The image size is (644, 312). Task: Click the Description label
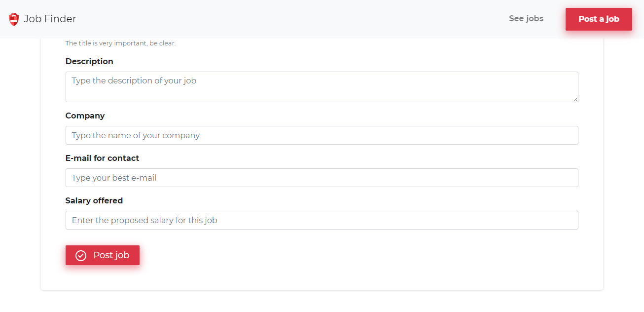pos(89,61)
